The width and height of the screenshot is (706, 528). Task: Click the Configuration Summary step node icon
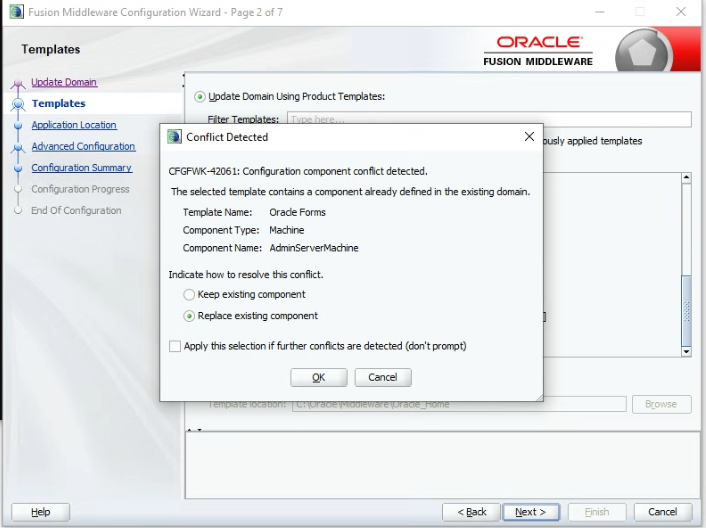click(x=18, y=168)
